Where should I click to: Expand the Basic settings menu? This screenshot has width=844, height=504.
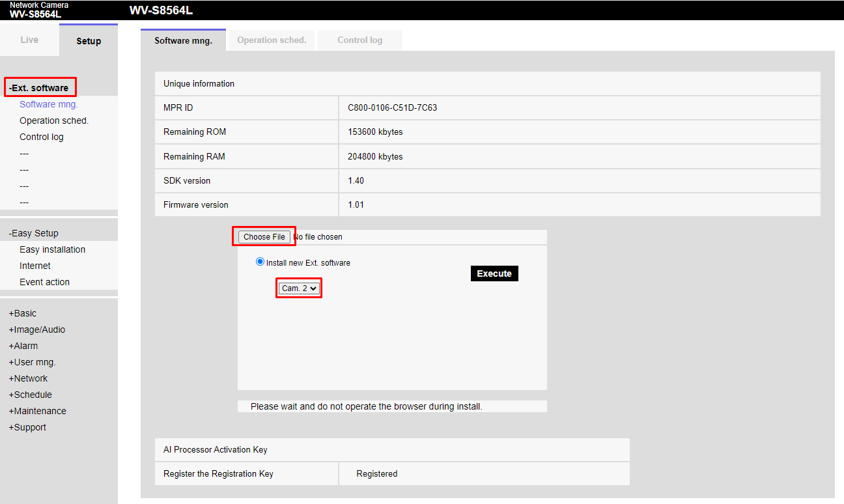[x=23, y=313]
